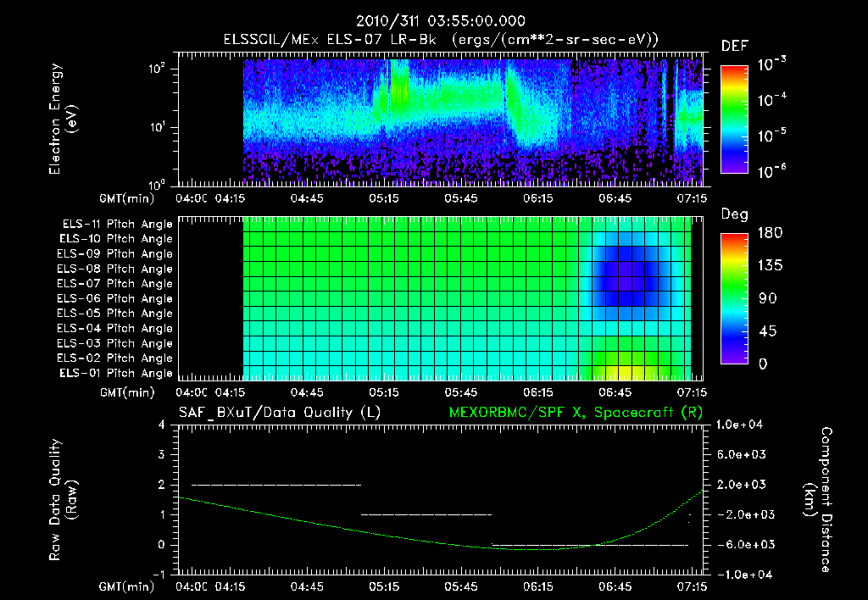This screenshot has height=600, width=868.
Task: Click the DEF color bar legend
Action: [734, 119]
